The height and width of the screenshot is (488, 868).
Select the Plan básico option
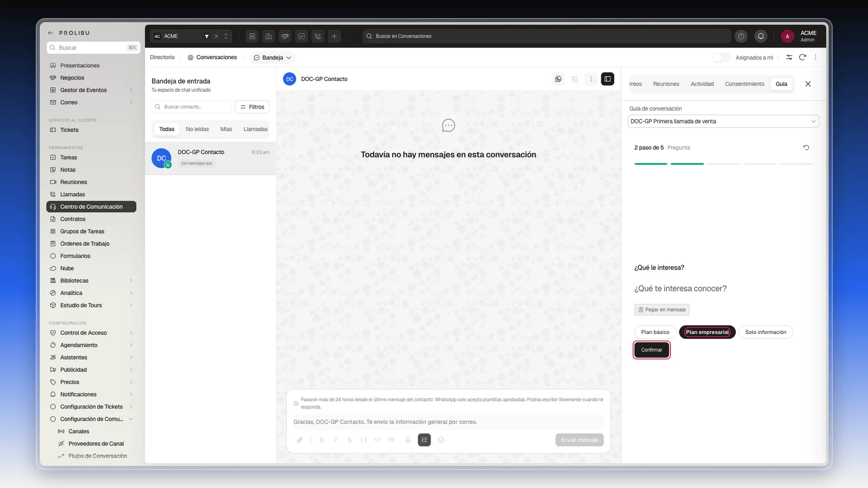point(655,332)
